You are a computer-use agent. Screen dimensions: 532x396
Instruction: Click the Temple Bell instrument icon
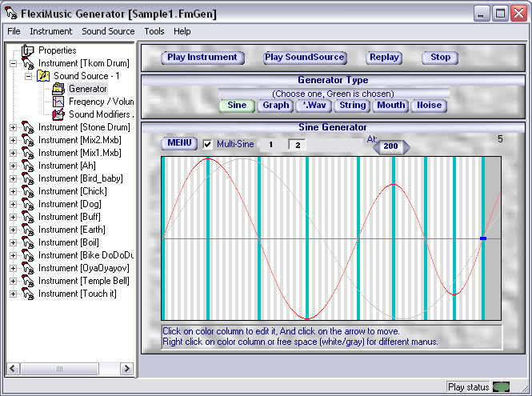pyautogui.click(x=28, y=281)
